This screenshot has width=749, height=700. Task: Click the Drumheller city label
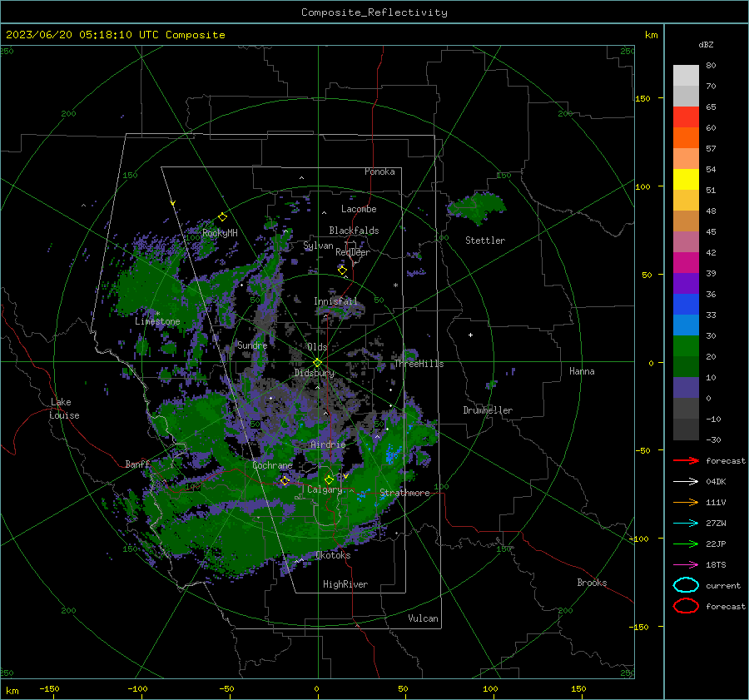click(x=488, y=410)
